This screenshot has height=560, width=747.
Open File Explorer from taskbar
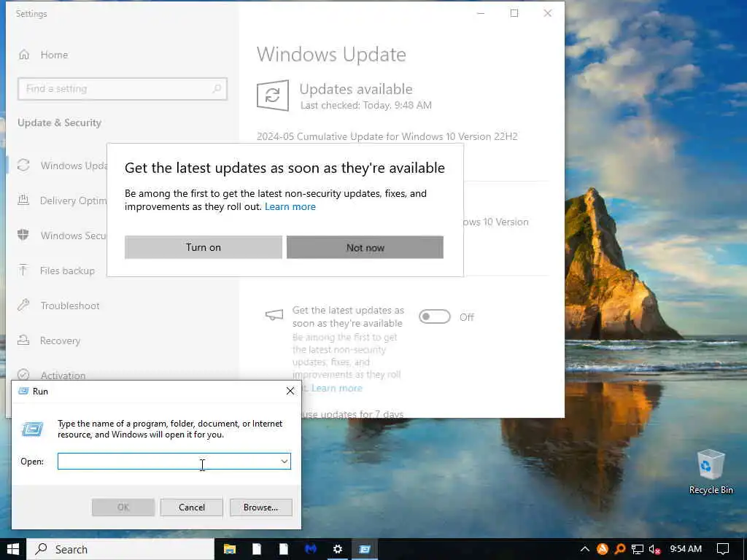coord(230,549)
